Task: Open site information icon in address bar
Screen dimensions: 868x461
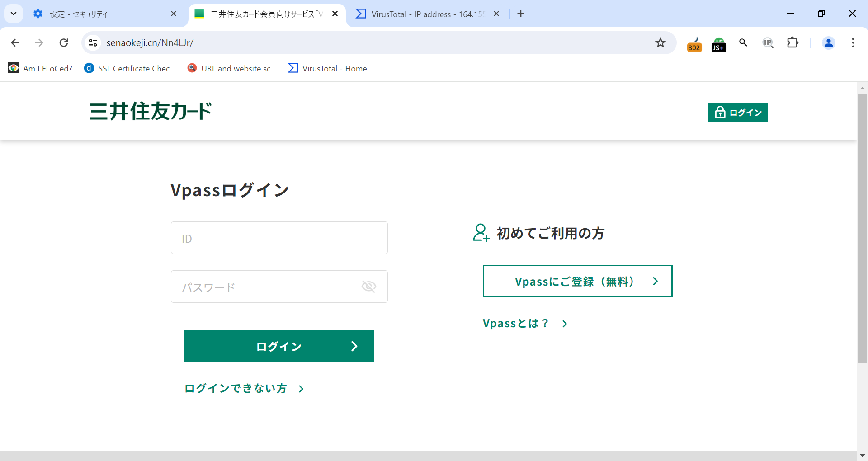Action: tap(93, 42)
